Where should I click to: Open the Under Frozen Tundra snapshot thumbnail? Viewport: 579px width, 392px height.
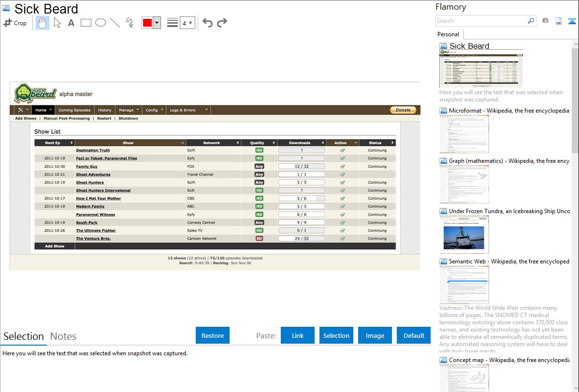pyautogui.click(x=464, y=234)
